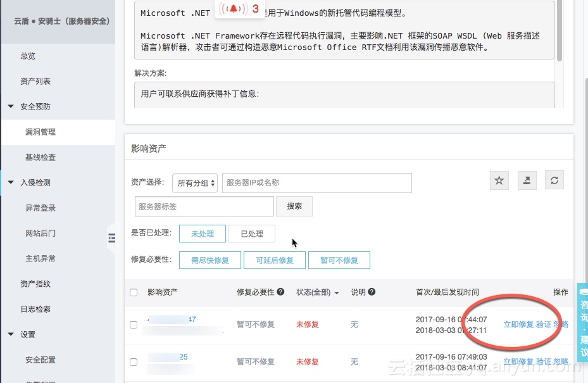Click the 影响资产 panel heading
The height and width of the screenshot is (383, 588).
click(149, 149)
